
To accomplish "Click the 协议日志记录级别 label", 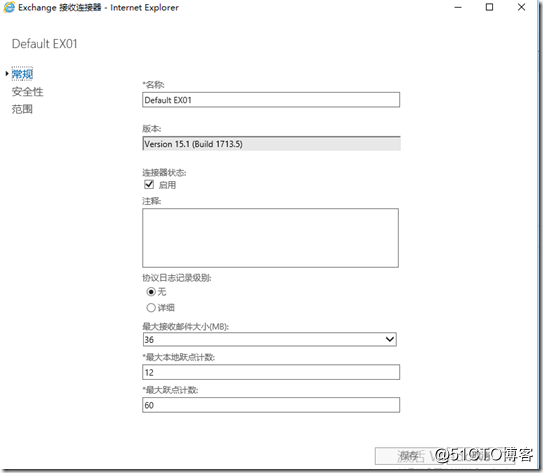I will click(177, 278).
